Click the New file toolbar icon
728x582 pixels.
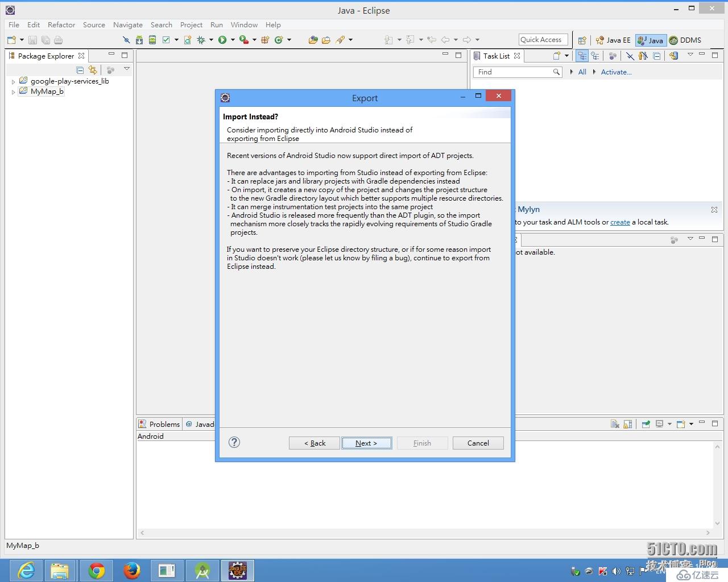11,40
